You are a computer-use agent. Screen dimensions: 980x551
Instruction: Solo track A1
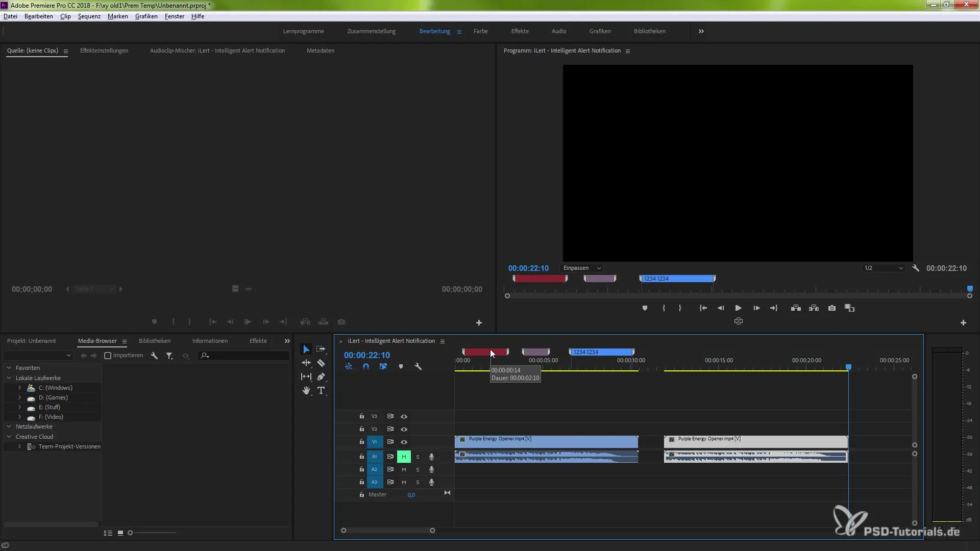(418, 457)
